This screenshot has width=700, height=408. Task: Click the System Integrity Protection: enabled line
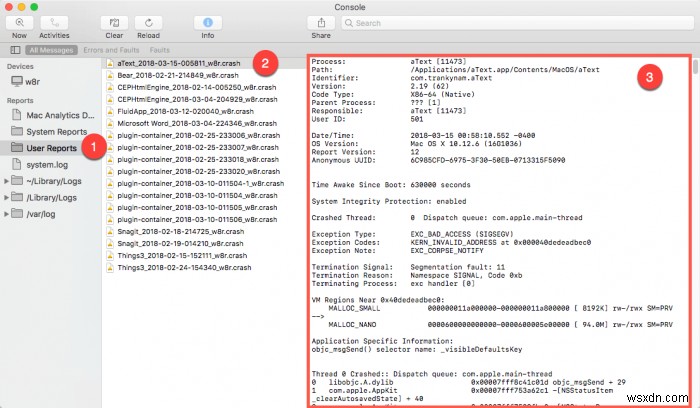click(x=388, y=201)
